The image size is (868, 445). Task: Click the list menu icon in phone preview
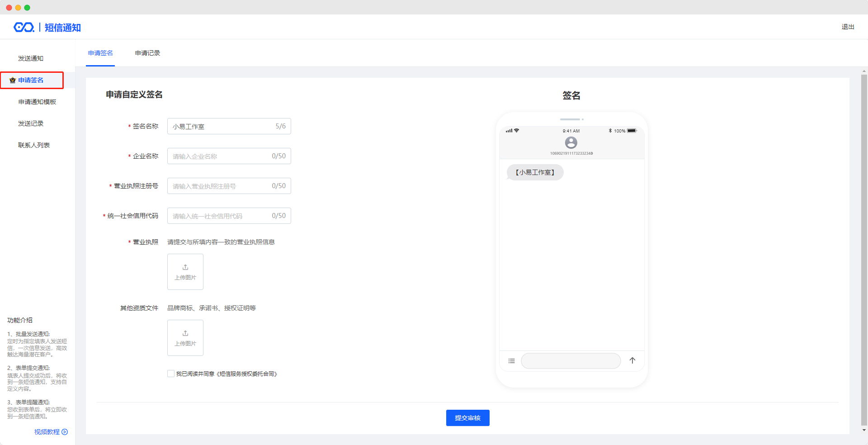pos(512,361)
